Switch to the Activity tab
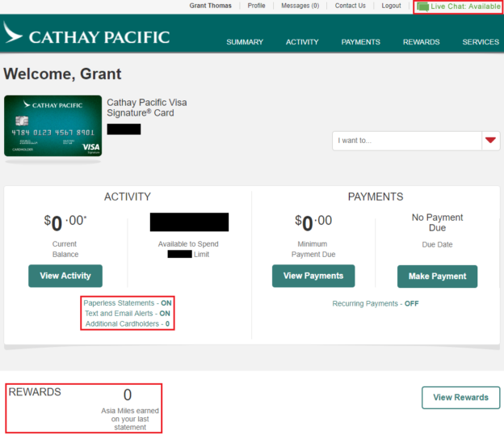This screenshot has width=504, height=435. point(302,42)
